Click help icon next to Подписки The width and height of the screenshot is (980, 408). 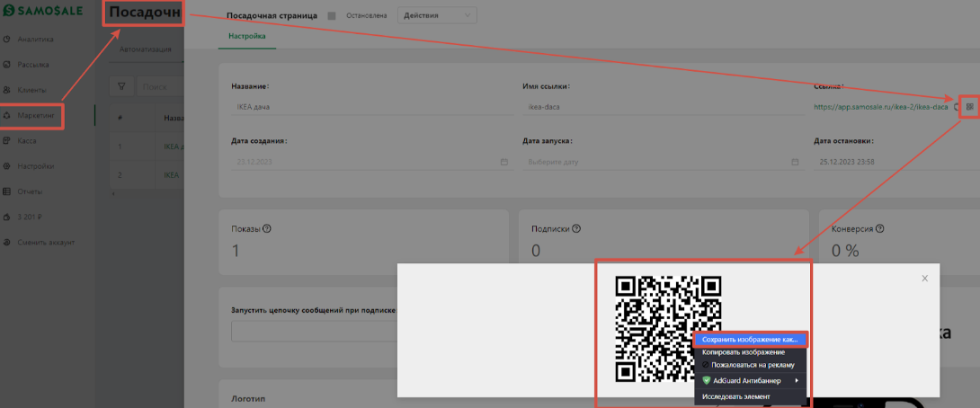(576, 228)
